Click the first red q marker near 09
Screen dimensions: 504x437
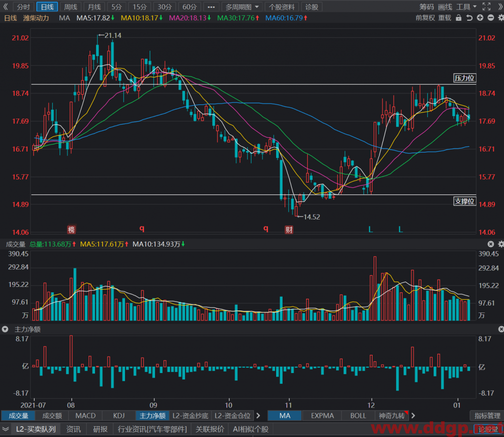(142, 228)
